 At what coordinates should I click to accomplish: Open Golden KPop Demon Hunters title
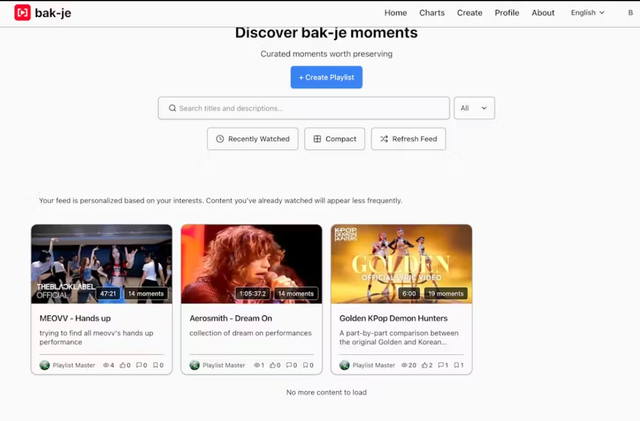[393, 318]
